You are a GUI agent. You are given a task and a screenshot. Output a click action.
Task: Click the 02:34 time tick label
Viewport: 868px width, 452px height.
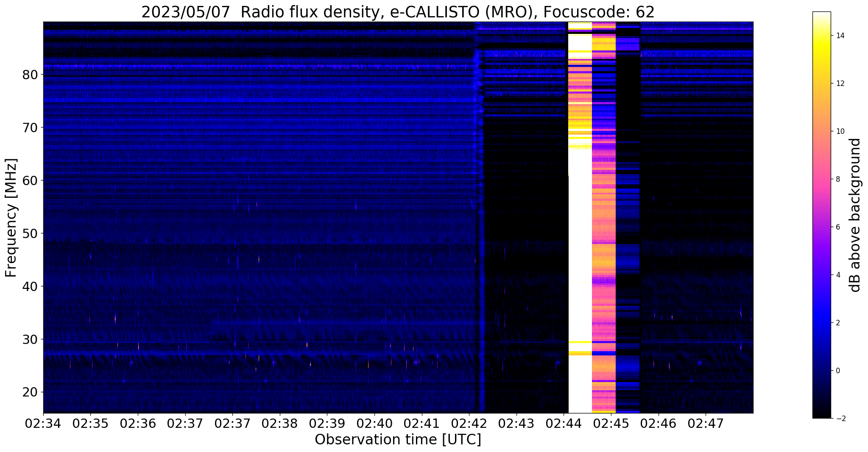click(43, 423)
